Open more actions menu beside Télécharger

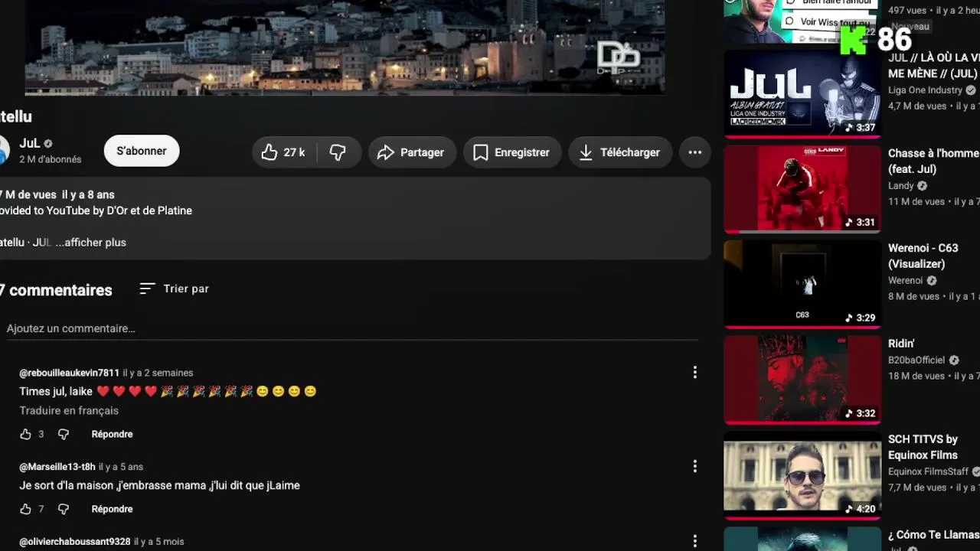pyautogui.click(x=695, y=152)
